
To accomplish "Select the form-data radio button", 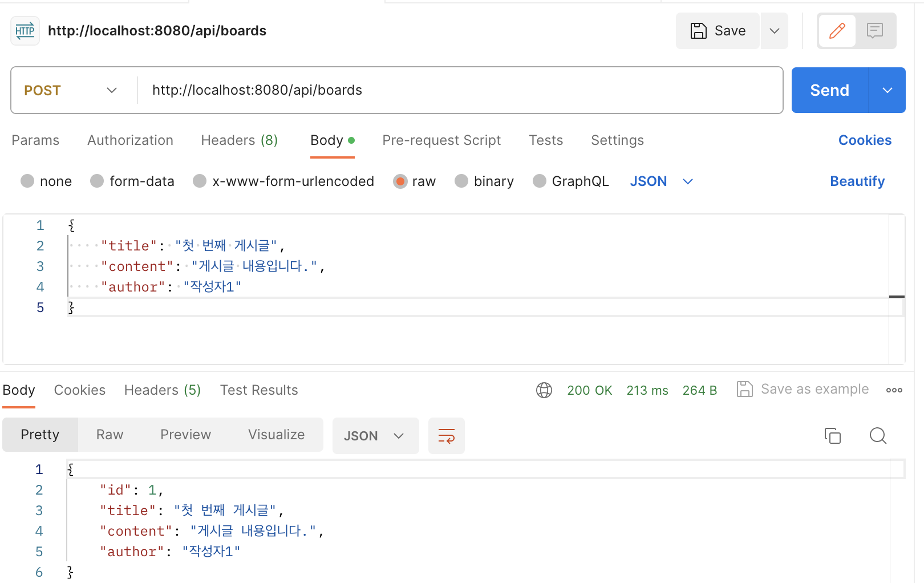I will [97, 181].
